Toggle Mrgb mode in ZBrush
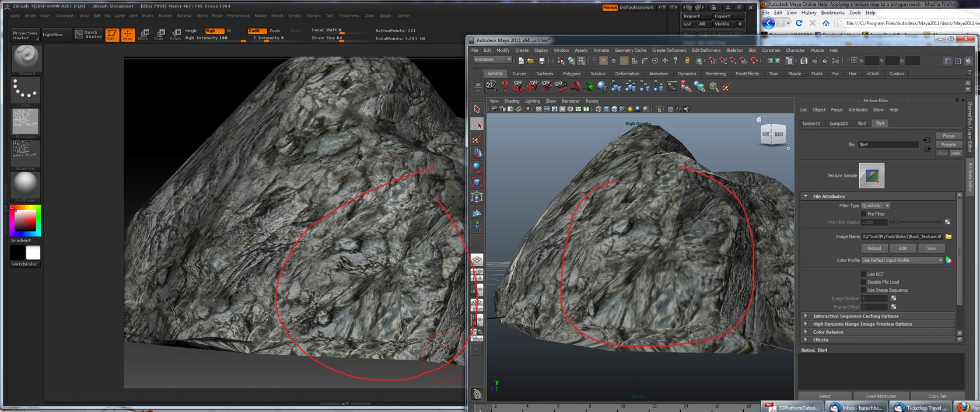The width and height of the screenshot is (980, 412). pos(191,30)
